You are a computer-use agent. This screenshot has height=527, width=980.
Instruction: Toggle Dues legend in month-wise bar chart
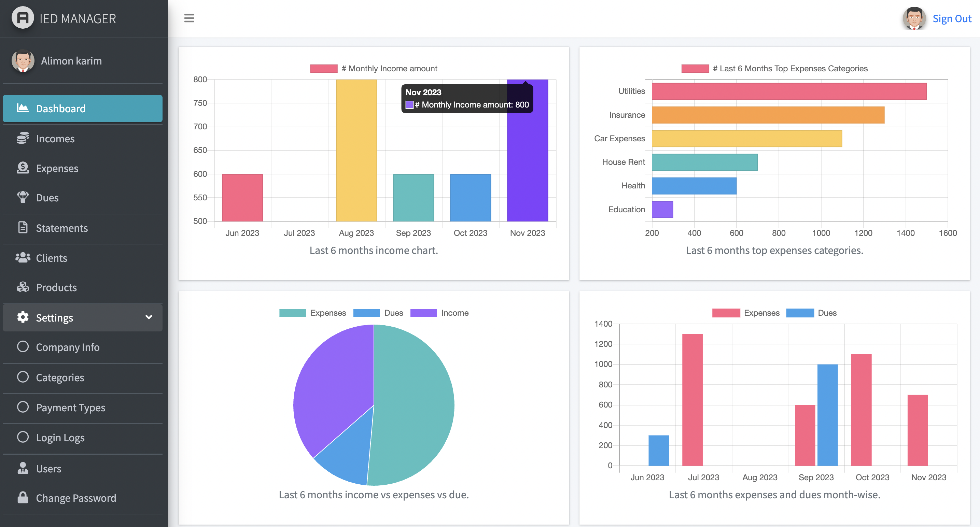811,313
